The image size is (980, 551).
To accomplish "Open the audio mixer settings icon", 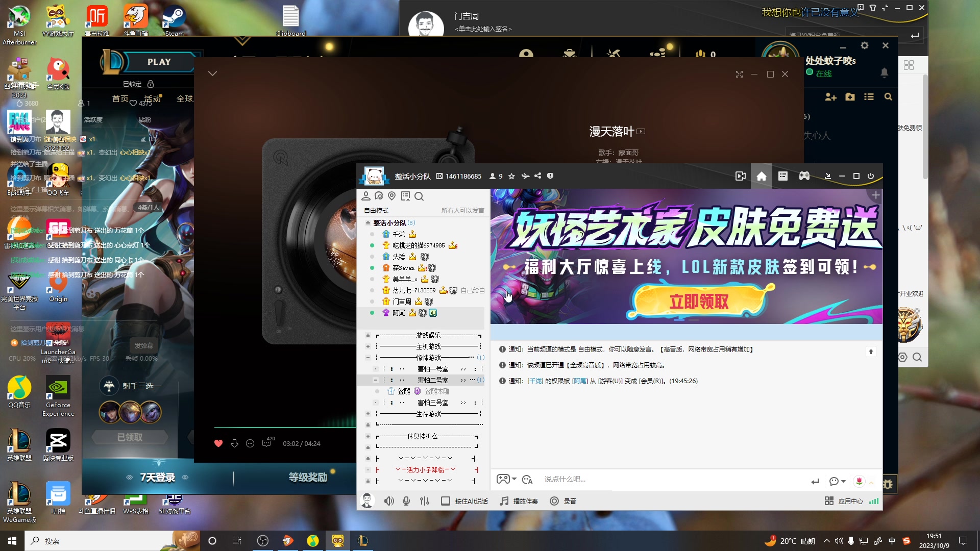I will (425, 501).
